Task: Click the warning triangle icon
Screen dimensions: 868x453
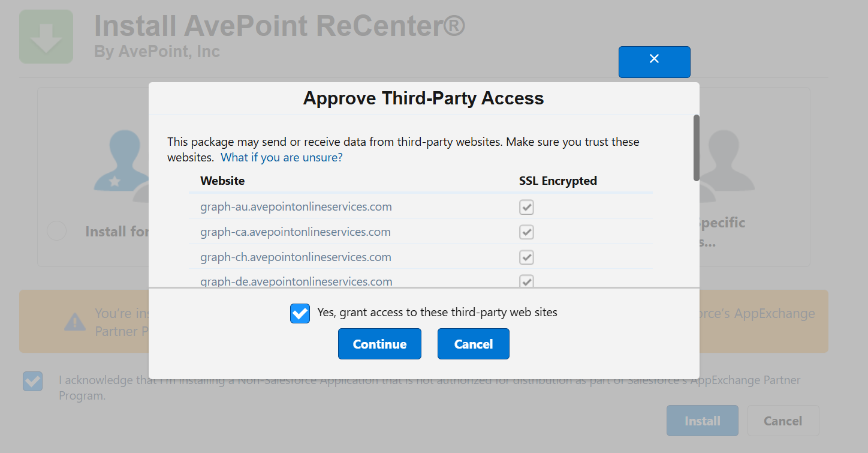Action: 74,322
